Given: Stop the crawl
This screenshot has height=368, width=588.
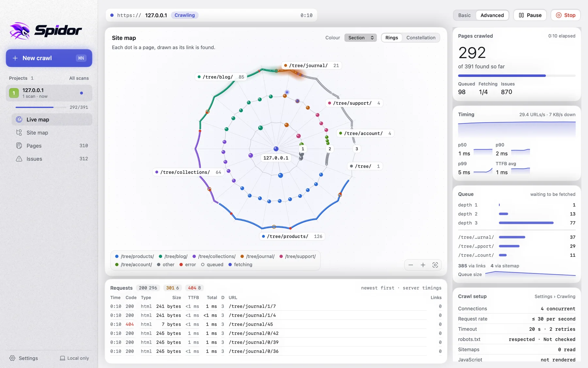Looking at the screenshot, I should coord(565,15).
